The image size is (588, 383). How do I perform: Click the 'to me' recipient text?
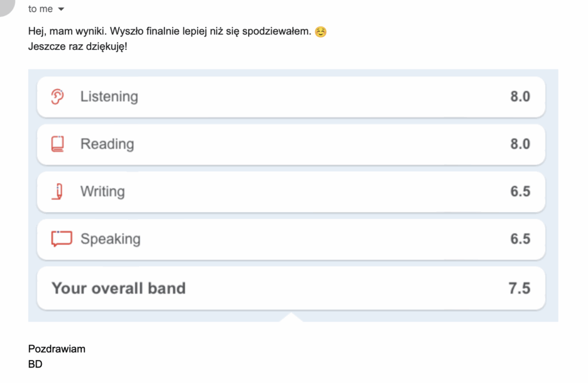tap(40, 9)
